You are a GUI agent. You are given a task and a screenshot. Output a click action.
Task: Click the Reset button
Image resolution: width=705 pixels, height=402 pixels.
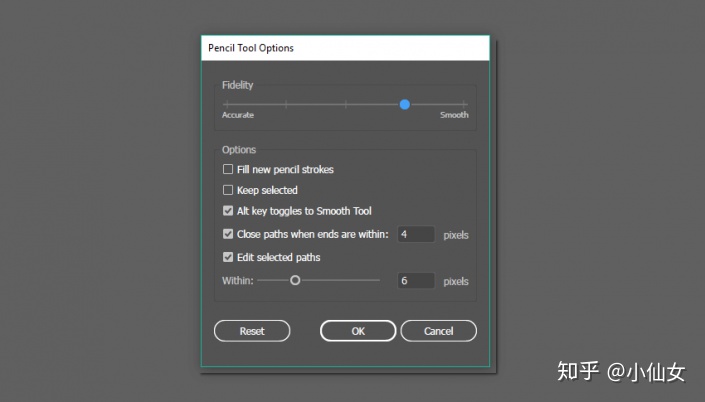tap(252, 331)
